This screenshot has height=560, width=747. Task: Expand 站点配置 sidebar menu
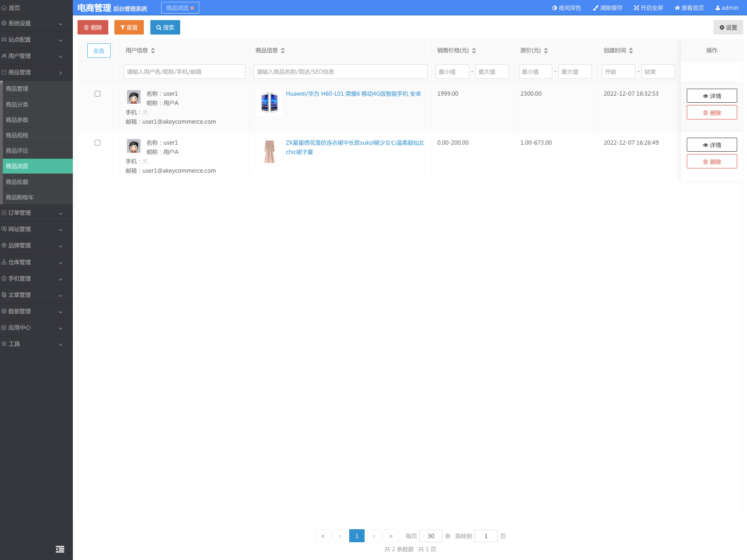pyautogui.click(x=36, y=40)
